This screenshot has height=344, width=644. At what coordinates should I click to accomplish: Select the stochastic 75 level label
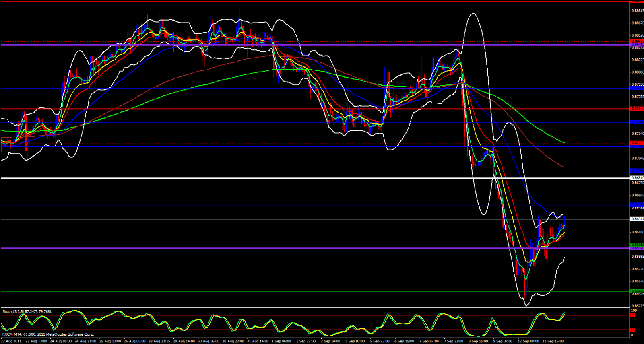pos(632,315)
